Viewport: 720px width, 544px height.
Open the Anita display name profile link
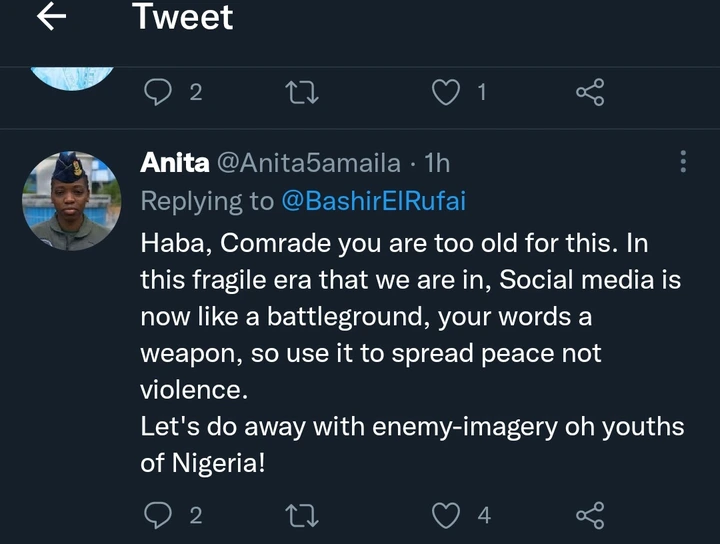tap(174, 163)
